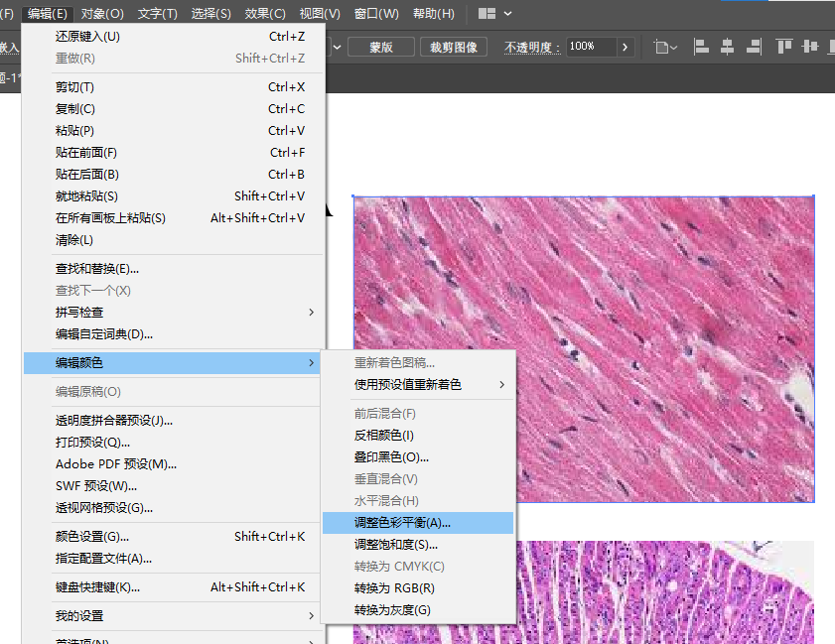
Task: Click the arrange documents workspace icon
Action: (487, 13)
